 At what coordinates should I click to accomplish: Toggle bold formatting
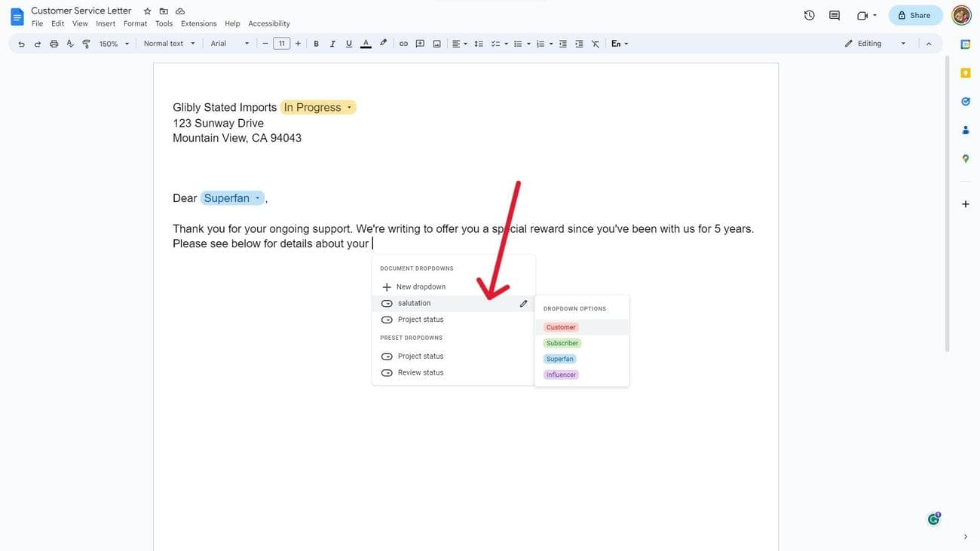316,44
